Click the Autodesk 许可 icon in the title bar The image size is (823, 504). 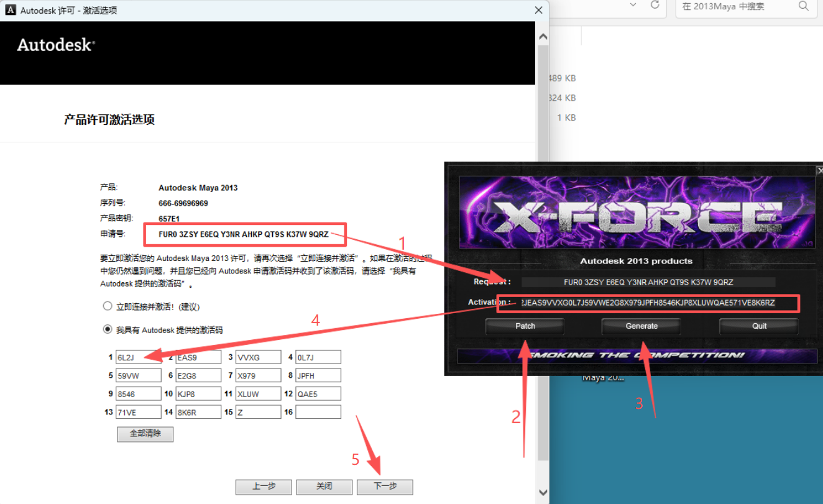[10, 9]
